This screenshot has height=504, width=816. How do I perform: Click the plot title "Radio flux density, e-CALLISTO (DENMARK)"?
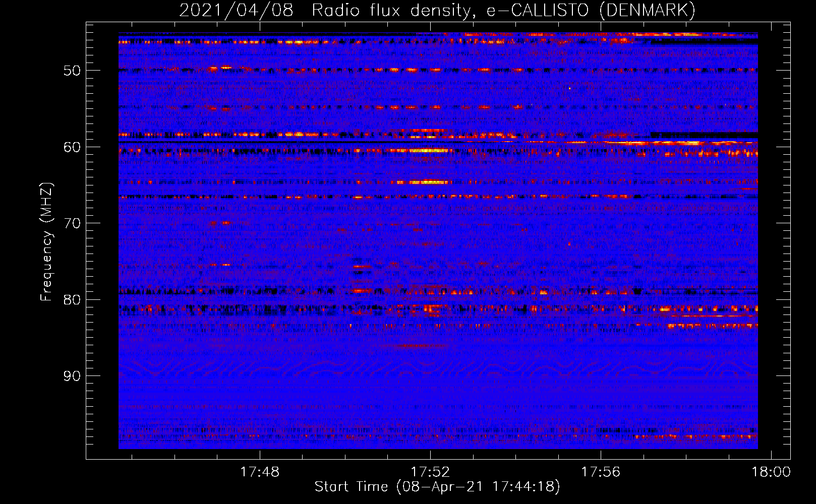[503, 11]
